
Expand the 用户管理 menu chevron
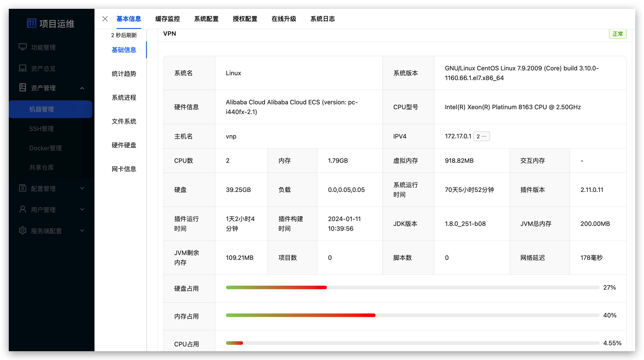pyautogui.click(x=82, y=210)
